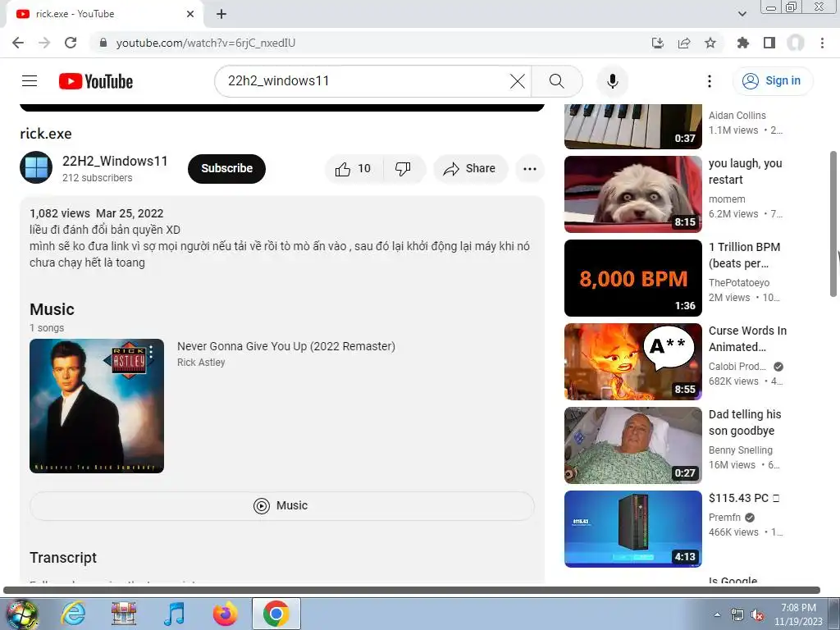Screen dimensions: 840x630
Task: Open Chrome profile avatar
Action: 796,43
